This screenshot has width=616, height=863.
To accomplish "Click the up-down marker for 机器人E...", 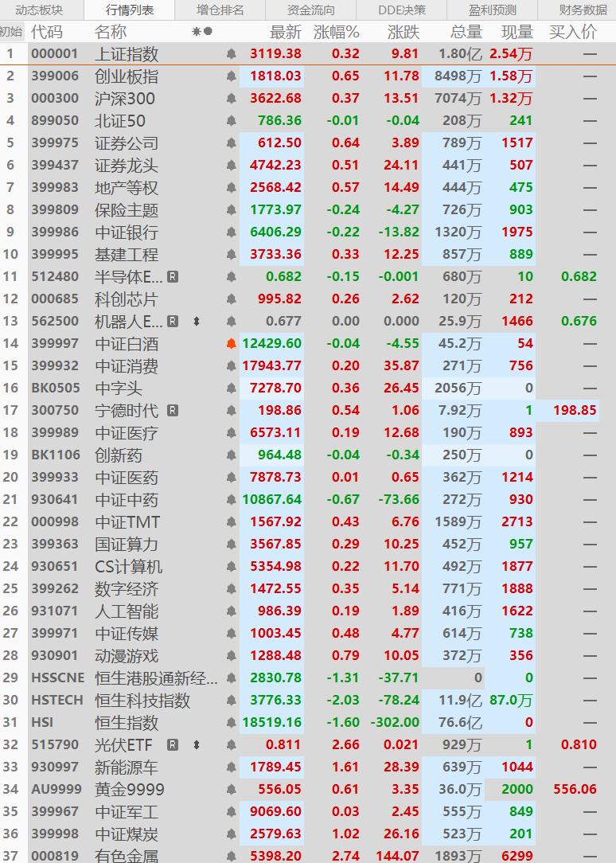I will pyautogui.click(x=197, y=322).
